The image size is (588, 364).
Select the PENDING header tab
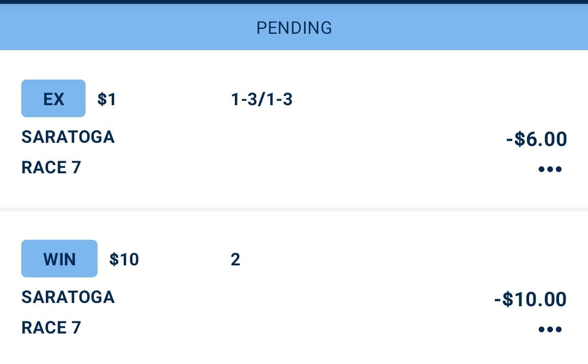(x=294, y=28)
